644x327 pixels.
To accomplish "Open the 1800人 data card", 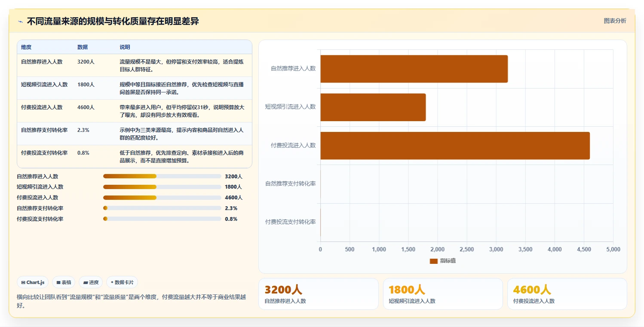I will (x=443, y=294).
